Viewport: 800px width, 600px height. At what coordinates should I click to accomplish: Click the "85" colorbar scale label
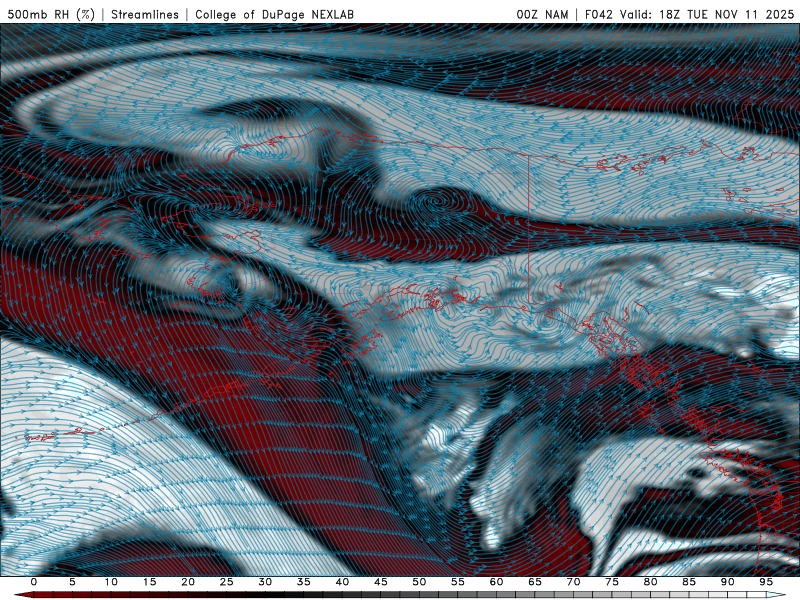(x=689, y=582)
